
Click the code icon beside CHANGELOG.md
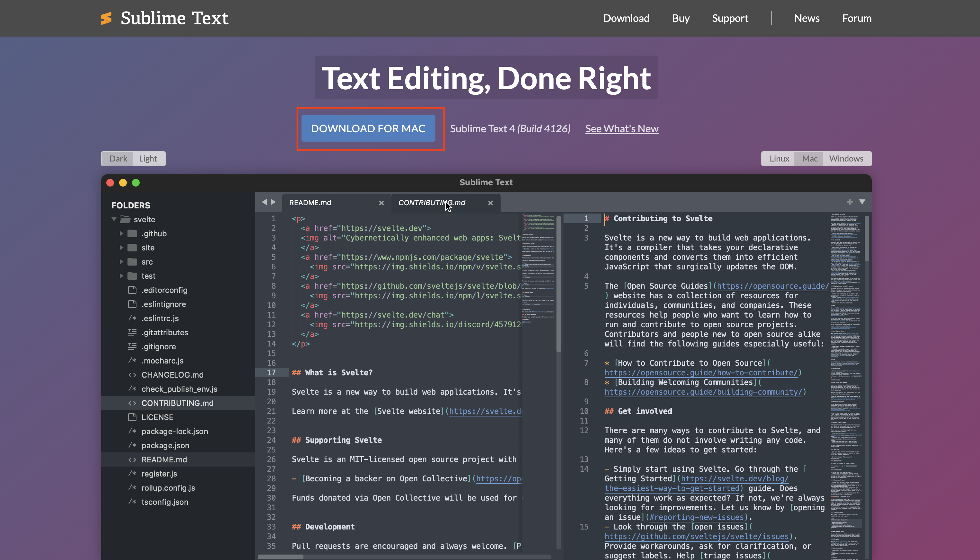coord(132,375)
